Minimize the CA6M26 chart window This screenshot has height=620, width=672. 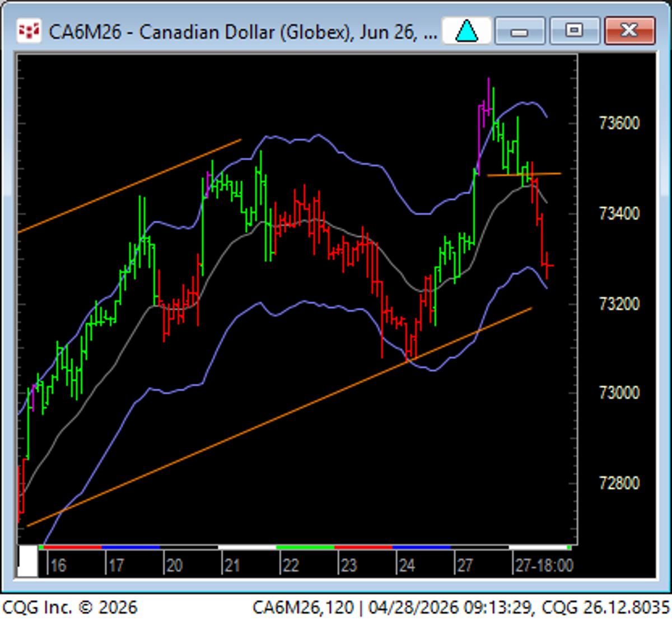(x=519, y=31)
